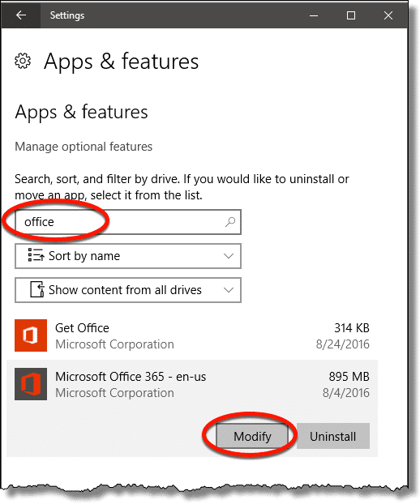The width and height of the screenshot is (420, 504).
Task: Click the sort list icon beside Sort by name
Action: point(36,255)
